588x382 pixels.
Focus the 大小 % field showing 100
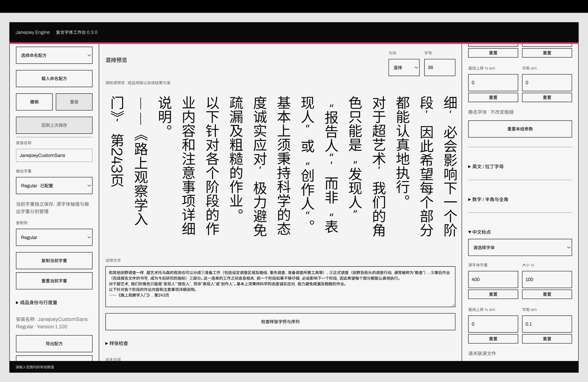547,279
